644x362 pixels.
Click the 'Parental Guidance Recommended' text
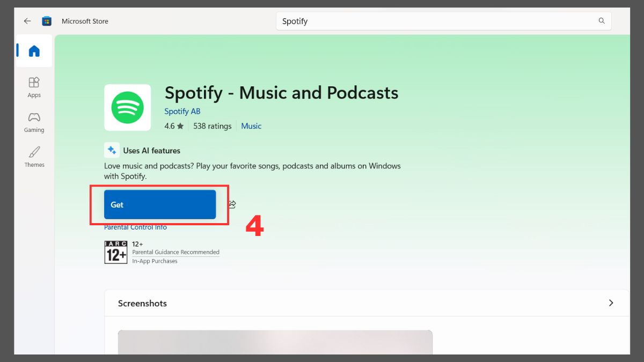coord(176,252)
